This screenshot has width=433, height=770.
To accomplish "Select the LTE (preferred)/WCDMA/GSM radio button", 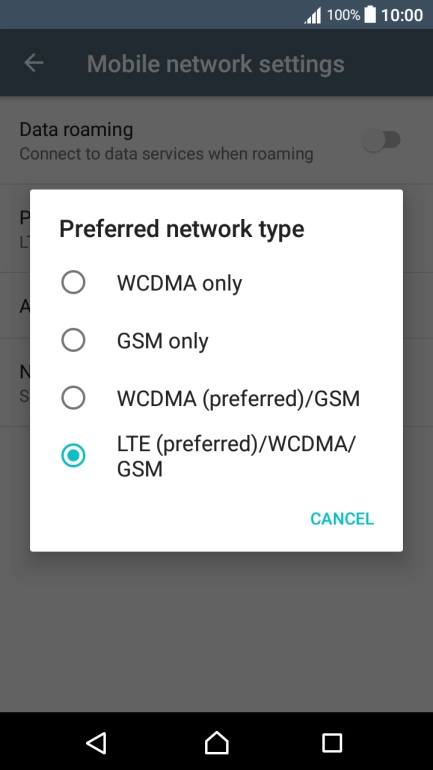I will (x=73, y=455).
